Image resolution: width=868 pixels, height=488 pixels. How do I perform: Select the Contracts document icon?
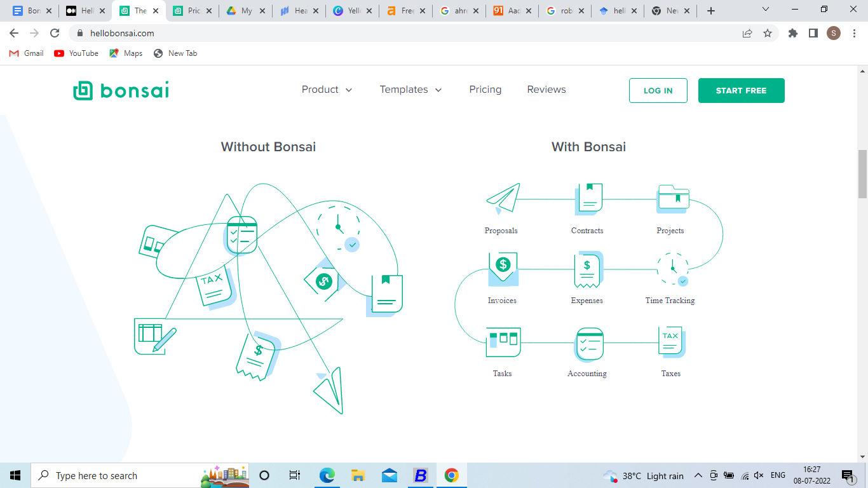pos(588,198)
